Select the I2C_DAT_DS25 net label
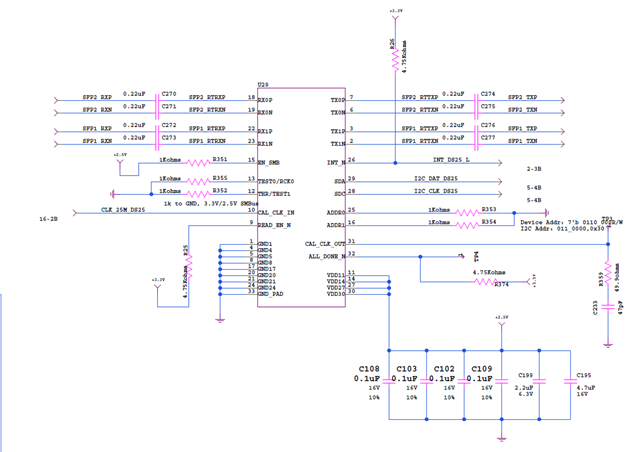Screen dimensions: 640x452 pyautogui.click(x=436, y=178)
